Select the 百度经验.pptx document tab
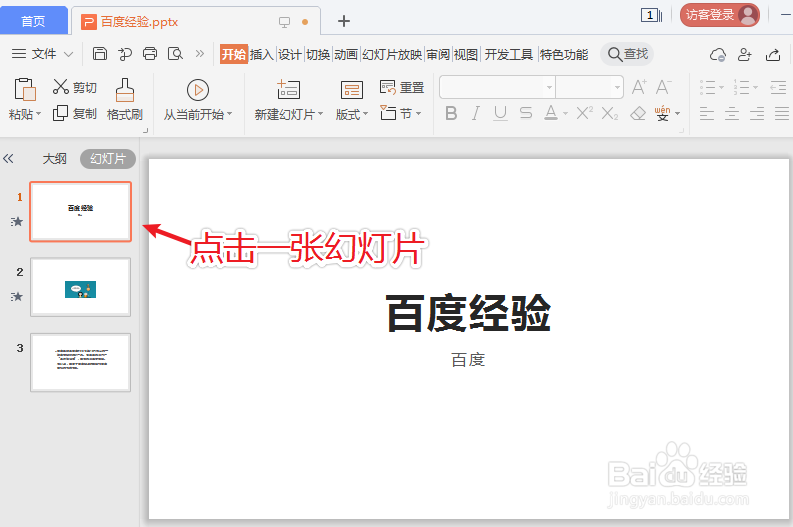The image size is (793, 527). coord(196,22)
